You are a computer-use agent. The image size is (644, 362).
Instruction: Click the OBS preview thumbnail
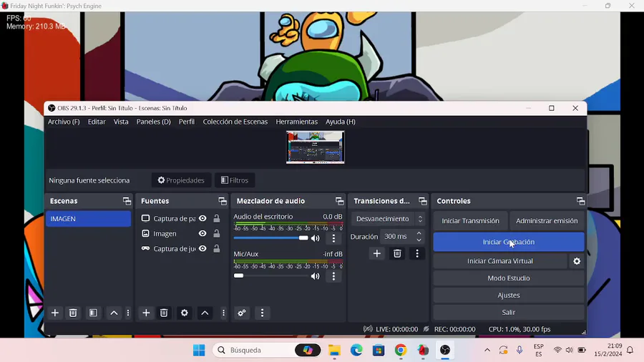pyautogui.click(x=315, y=147)
